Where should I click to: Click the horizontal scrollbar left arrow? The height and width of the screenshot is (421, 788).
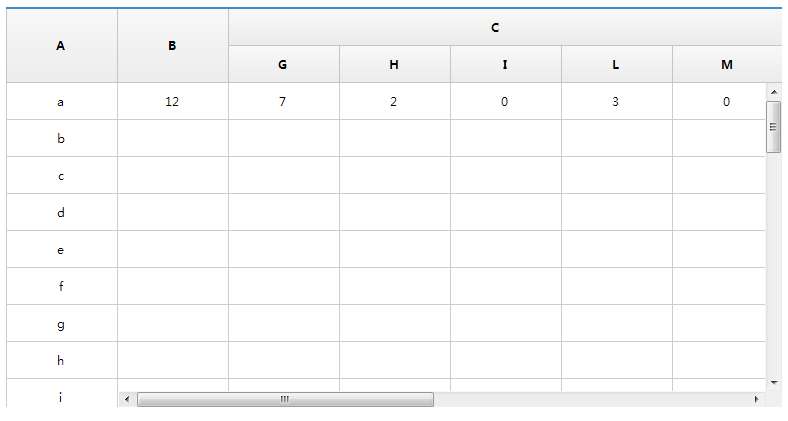click(x=127, y=399)
